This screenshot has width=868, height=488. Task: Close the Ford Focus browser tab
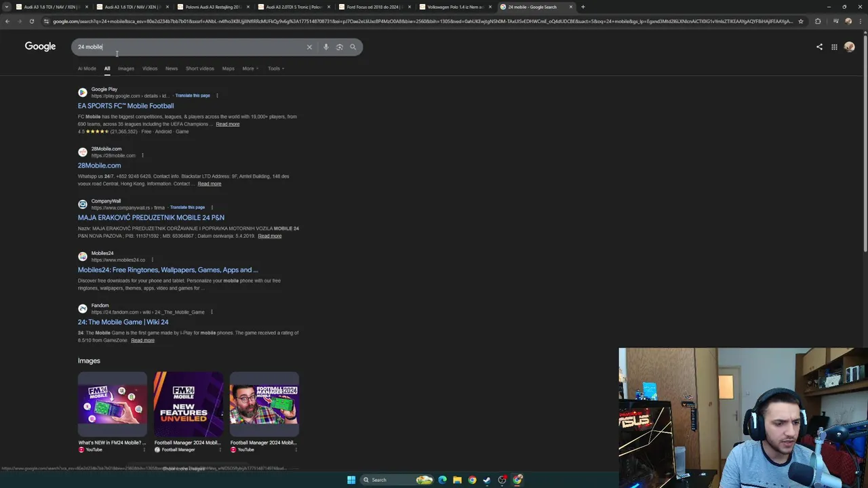[409, 7]
